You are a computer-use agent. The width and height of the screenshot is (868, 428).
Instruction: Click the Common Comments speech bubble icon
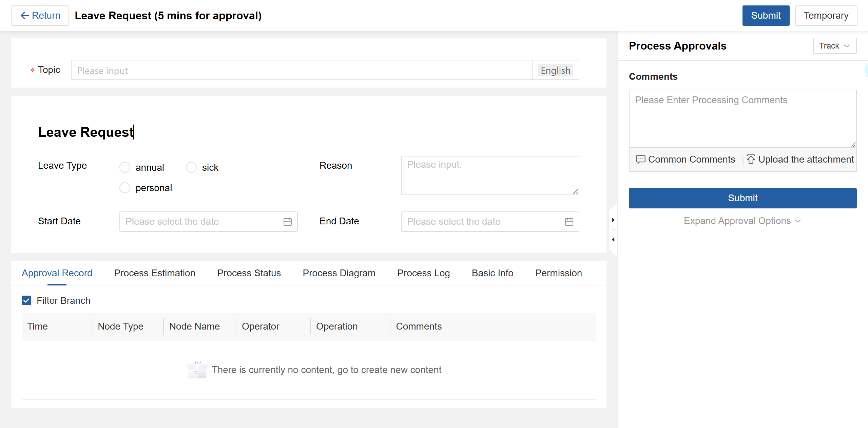(x=640, y=159)
